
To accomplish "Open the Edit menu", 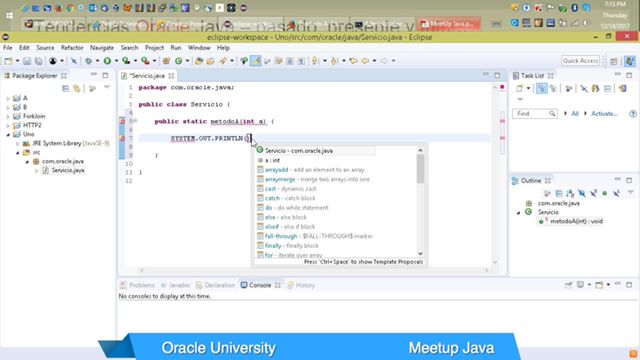I will coord(24,48).
